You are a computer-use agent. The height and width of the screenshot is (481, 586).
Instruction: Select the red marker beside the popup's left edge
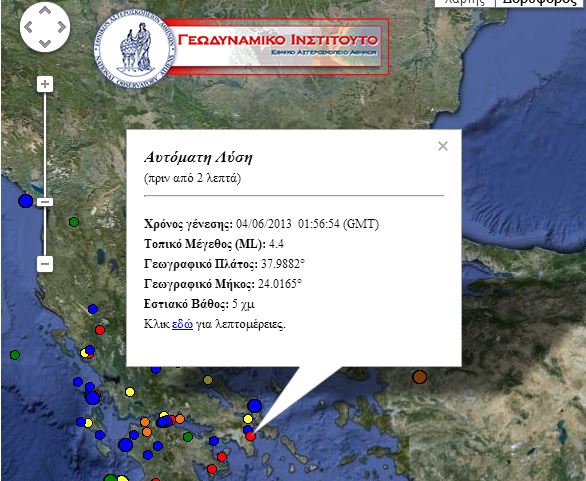pos(99,330)
